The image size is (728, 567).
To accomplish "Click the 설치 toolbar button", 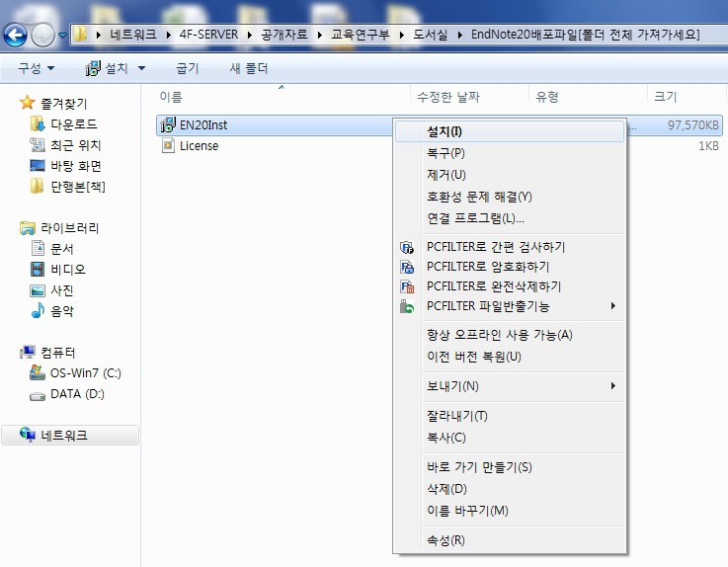I will [x=107, y=68].
